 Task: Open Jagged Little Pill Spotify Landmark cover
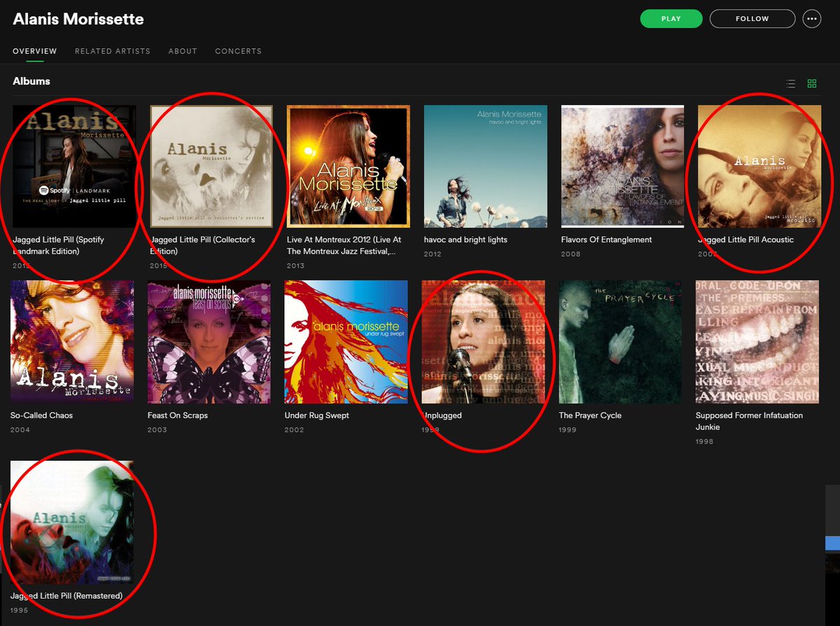coord(74,166)
